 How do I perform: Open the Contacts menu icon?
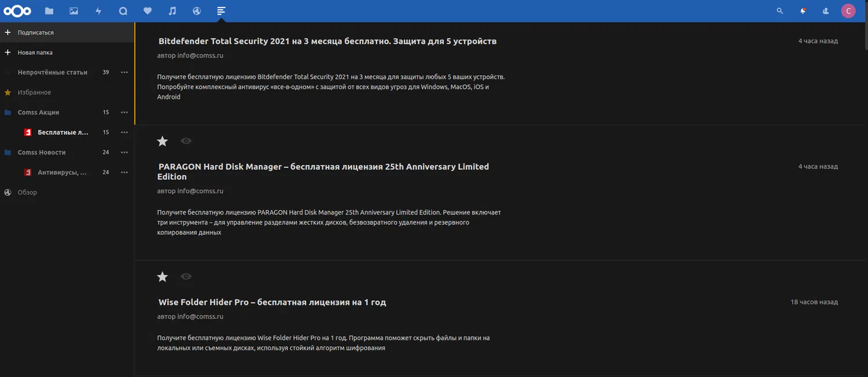click(x=825, y=11)
